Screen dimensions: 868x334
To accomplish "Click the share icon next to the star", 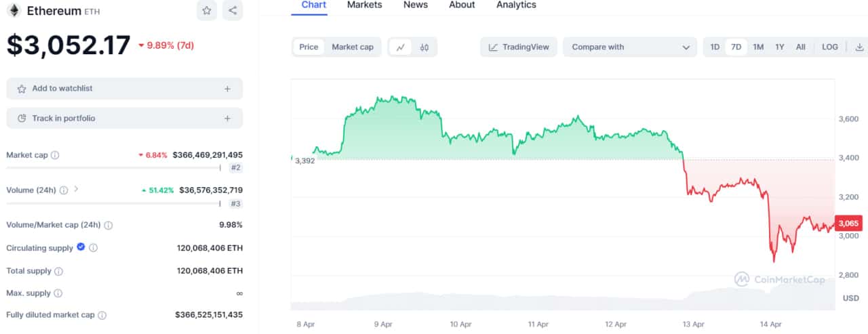I will pyautogui.click(x=233, y=10).
